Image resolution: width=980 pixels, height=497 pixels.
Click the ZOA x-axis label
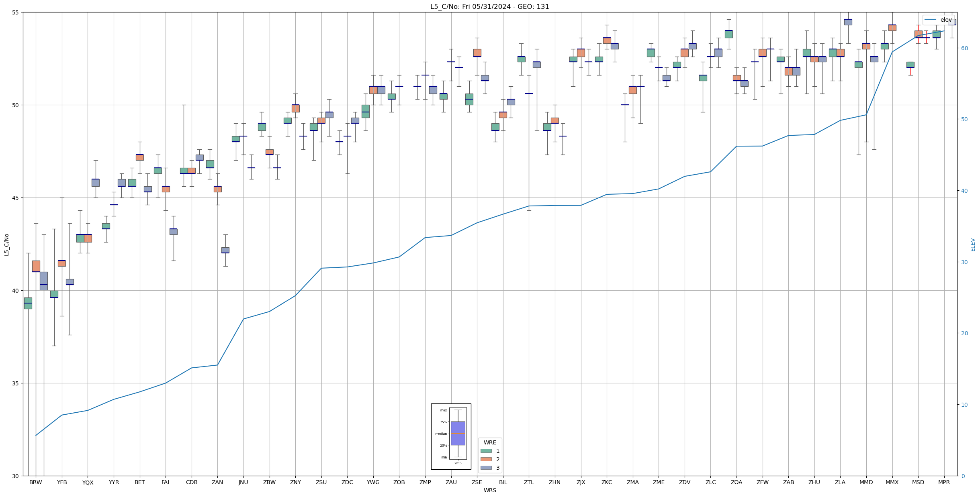[737, 482]
